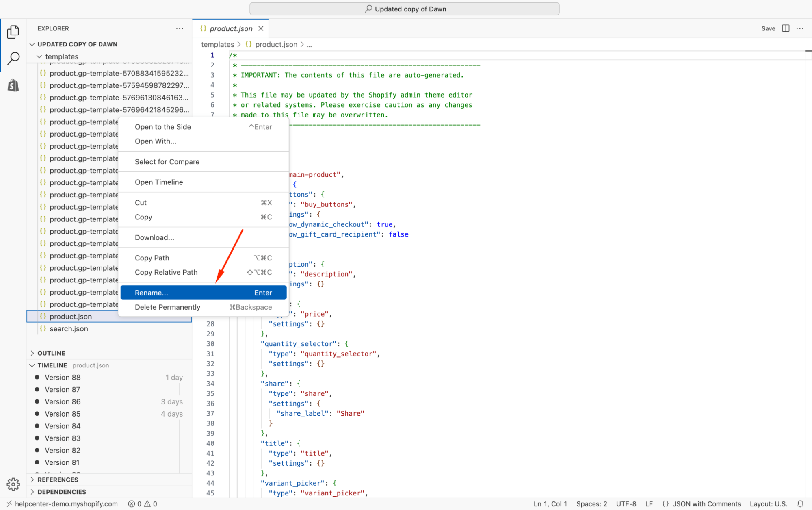This screenshot has height=510, width=812.
Task: Click the split editor icon next to Save
Action: (x=786, y=28)
